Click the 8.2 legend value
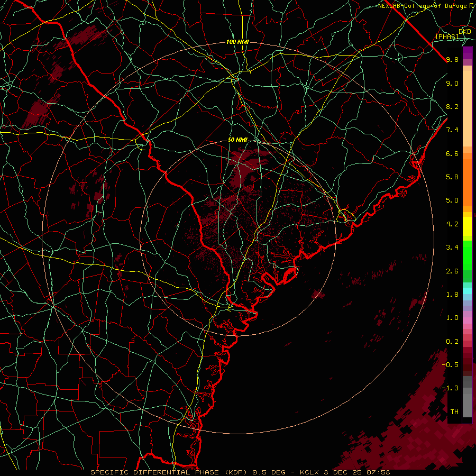 [452, 106]
